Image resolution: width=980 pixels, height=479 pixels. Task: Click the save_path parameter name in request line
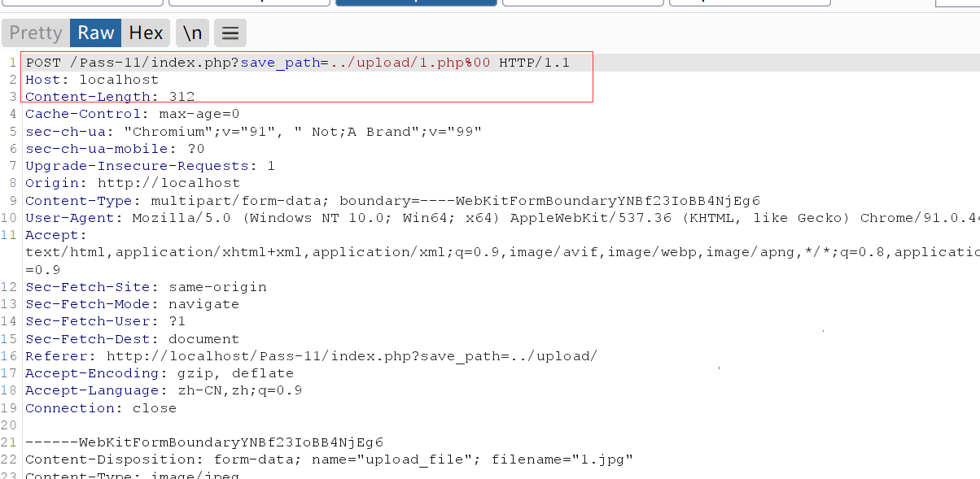(x=283, y=63)
